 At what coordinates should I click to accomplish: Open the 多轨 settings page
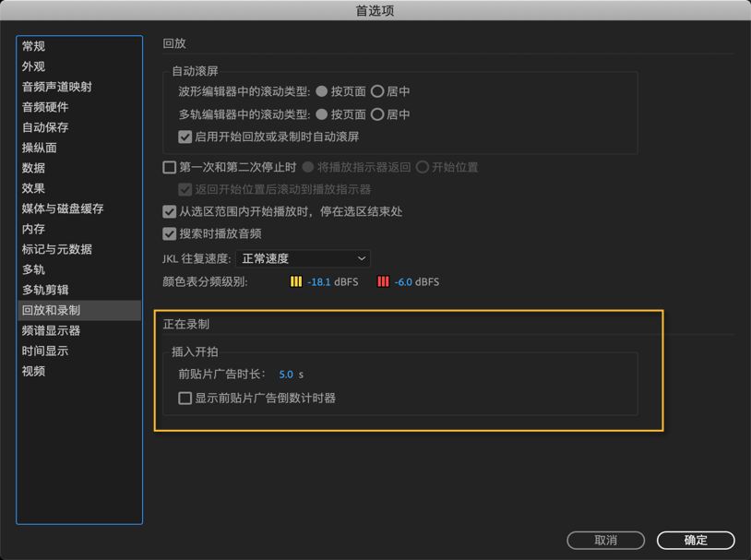click(31, 269)
